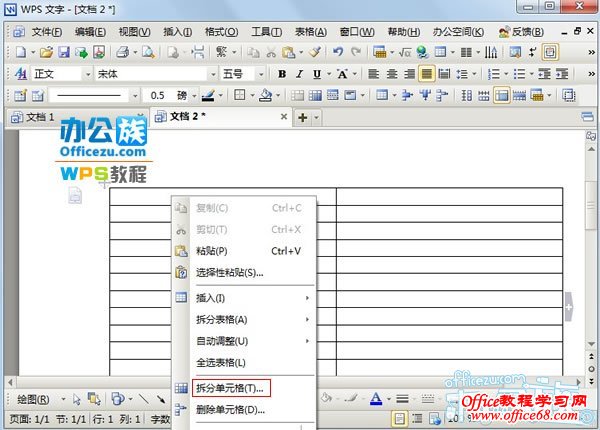Click the Italic button
Image resolution: width=600 pixels, height=430 pixels.
pyautogui.click(x=300, y=74)
